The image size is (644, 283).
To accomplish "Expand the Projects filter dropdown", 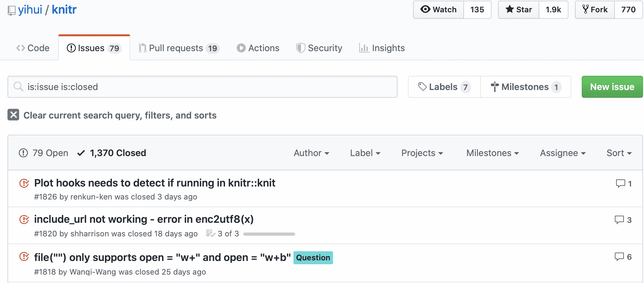I will pyautogui.click(x=422, y=153).
